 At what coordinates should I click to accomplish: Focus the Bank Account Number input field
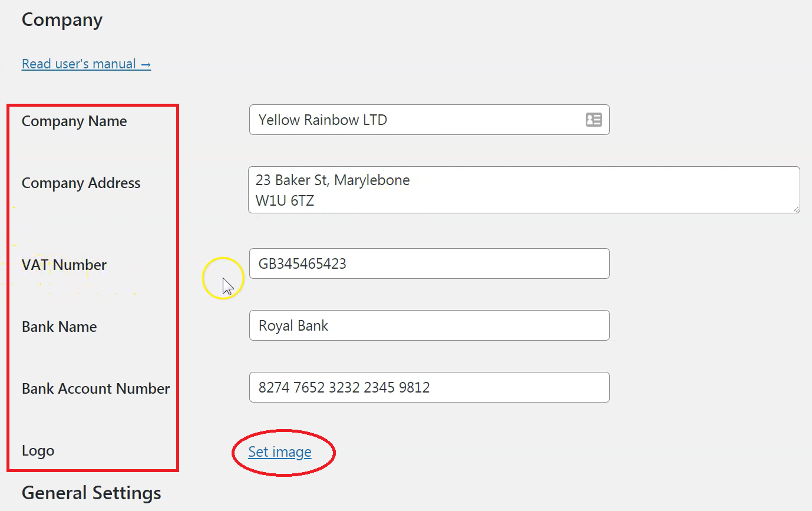429,387
